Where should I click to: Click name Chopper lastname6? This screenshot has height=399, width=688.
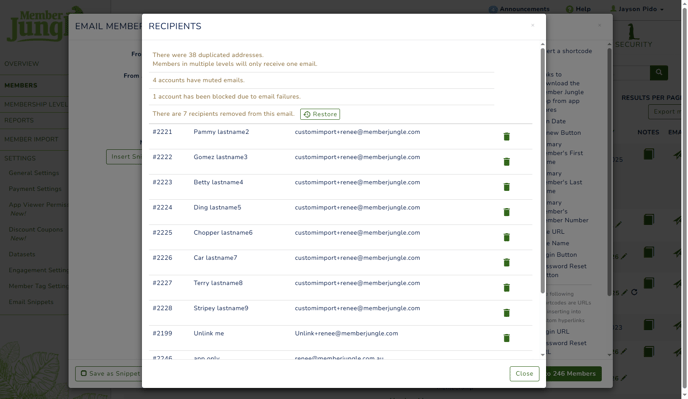[223, 233]
